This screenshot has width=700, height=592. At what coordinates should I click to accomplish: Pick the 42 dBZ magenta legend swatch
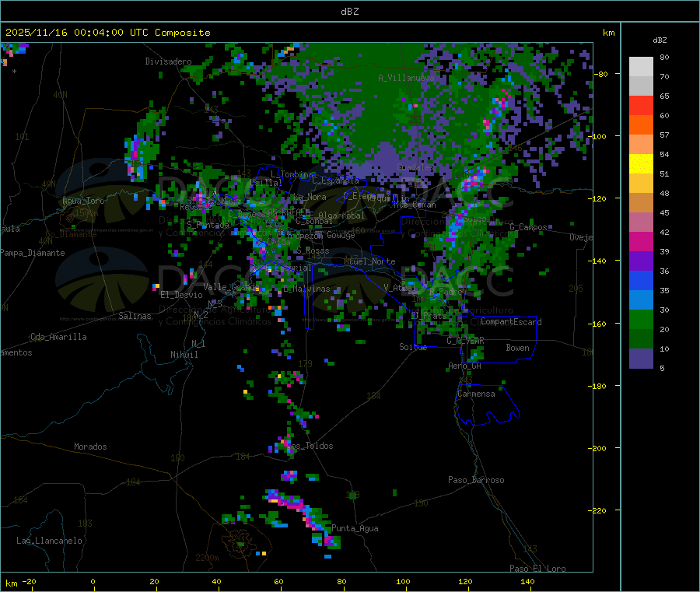click(641, 241)
